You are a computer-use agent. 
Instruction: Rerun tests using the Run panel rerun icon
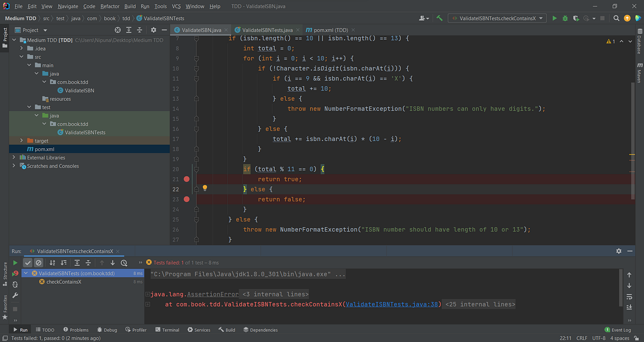coord(14,263)
